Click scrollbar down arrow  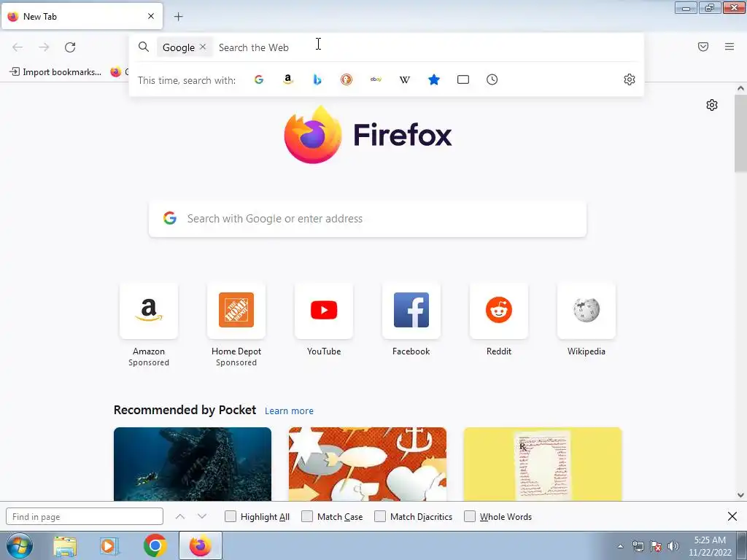[740, 495]
